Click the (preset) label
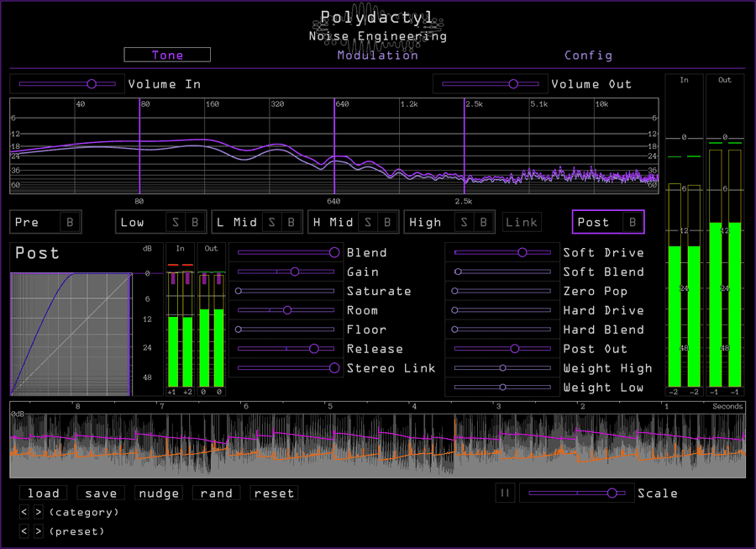 (x=76, y=531)
